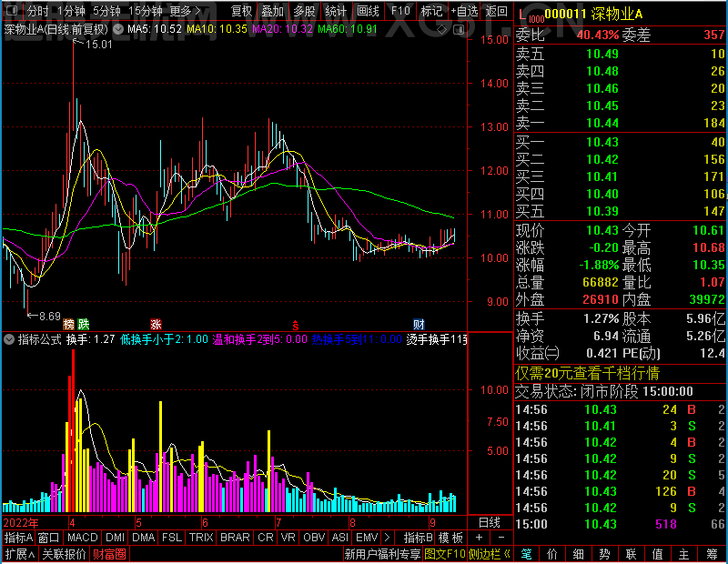Image resolution: width=728 pixels, height=564 pixels.
Task: Toggle the side panel icon beside the diamond
Action: pos(459,30)
